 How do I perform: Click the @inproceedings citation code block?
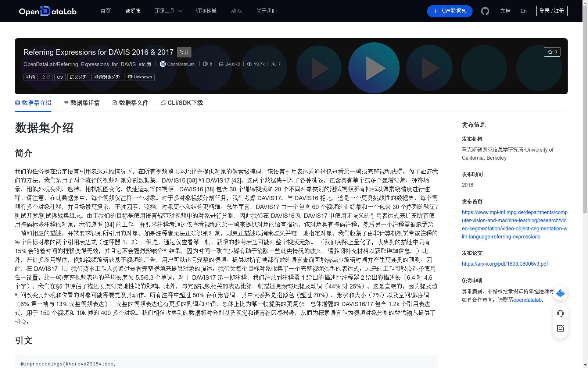[x=226, y=362]
